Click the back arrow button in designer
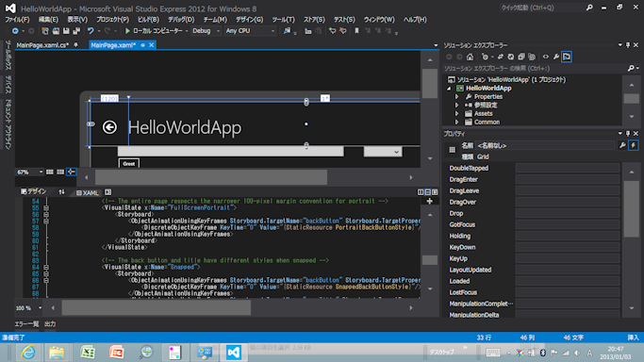 point(109,127)
